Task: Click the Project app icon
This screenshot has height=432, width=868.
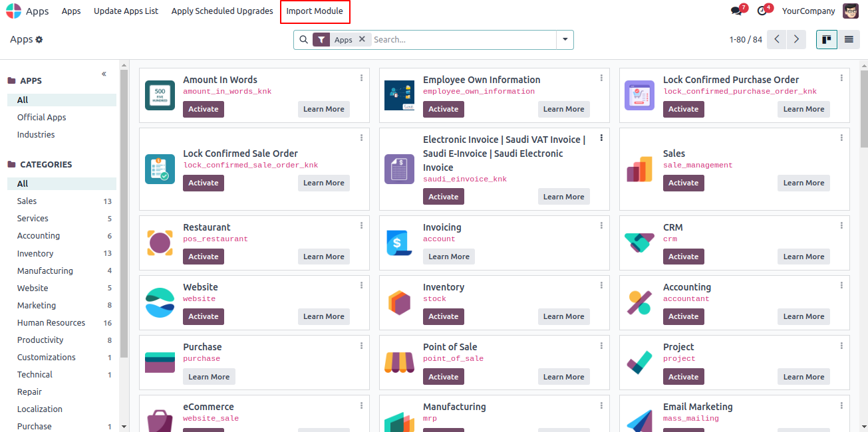Action: [639, 362]
